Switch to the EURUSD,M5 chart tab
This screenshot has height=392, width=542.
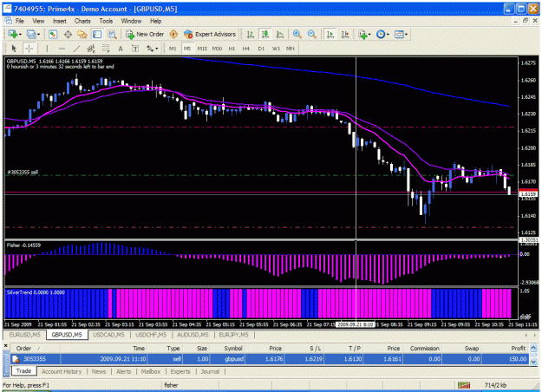[x=25, y=335]
